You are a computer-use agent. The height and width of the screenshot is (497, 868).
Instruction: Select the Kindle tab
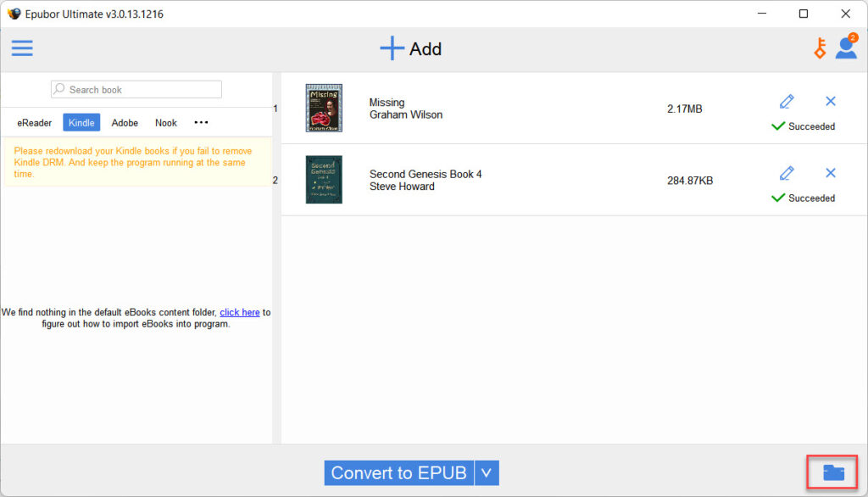coord(81,123)
